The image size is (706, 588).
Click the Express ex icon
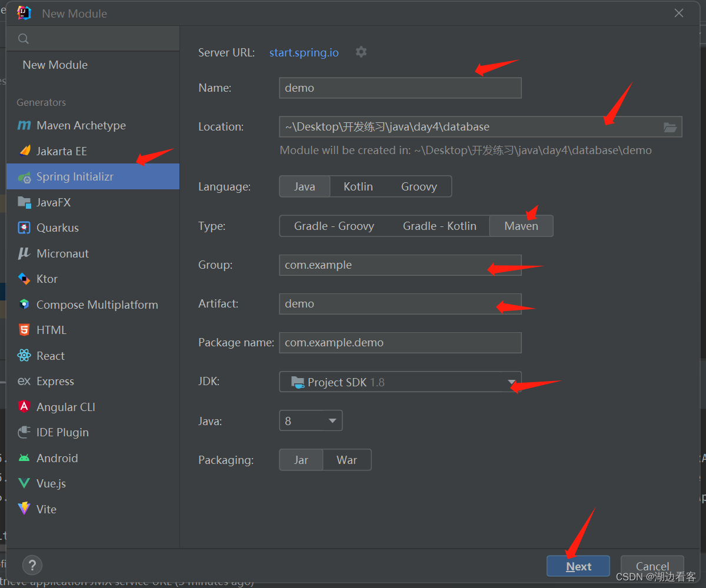point(24,381)
